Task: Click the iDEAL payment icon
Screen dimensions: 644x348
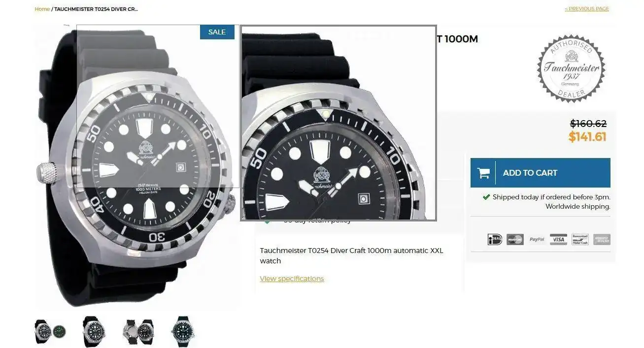Action: (x=495, y=240)
